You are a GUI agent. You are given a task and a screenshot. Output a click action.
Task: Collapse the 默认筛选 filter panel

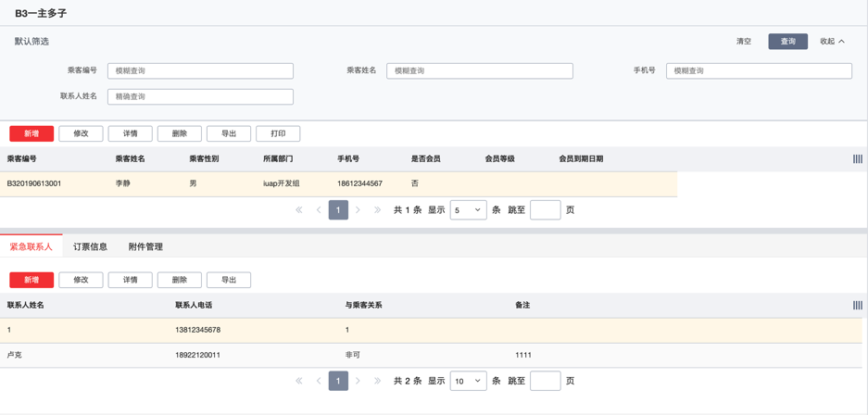click(x=832, y=42)
